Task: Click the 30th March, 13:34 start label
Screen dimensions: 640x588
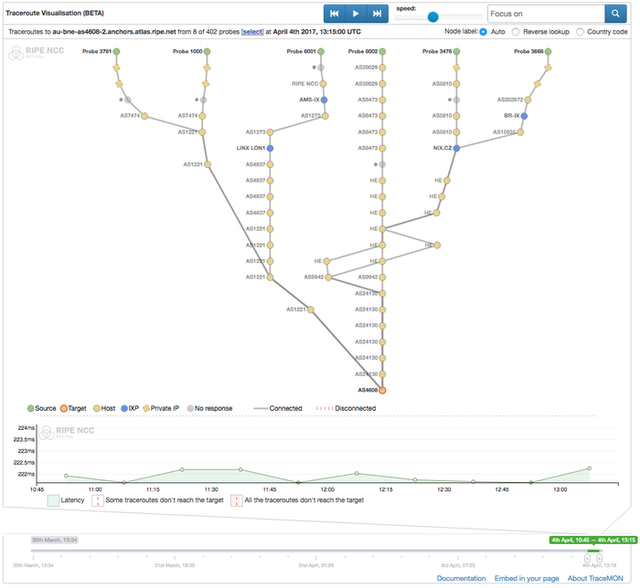Action: coord(55,540)
